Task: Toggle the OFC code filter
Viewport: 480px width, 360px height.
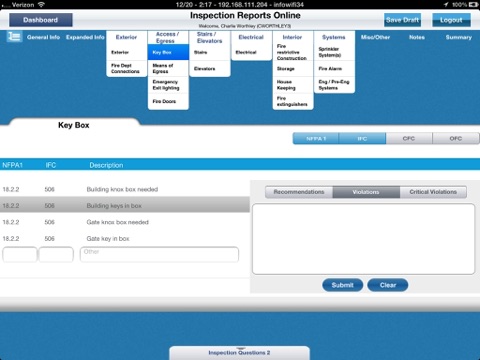Action: point(456,138)
